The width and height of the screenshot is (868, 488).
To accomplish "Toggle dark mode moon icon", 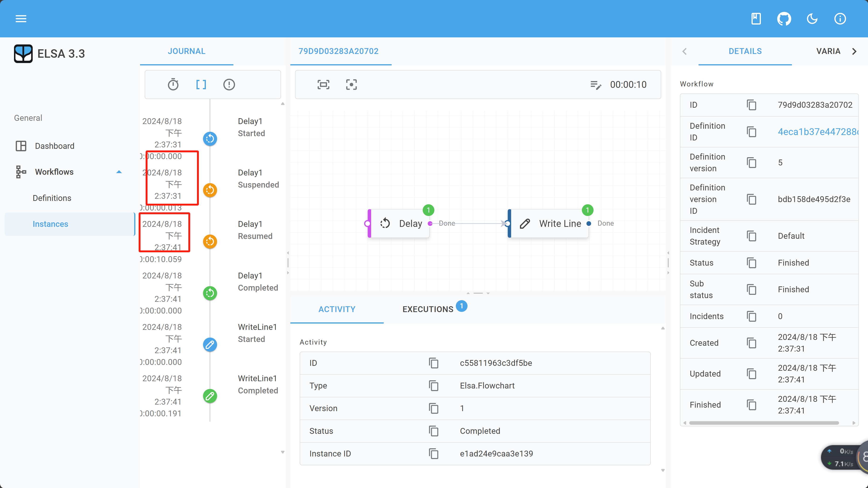I will (x=812, y=18).
